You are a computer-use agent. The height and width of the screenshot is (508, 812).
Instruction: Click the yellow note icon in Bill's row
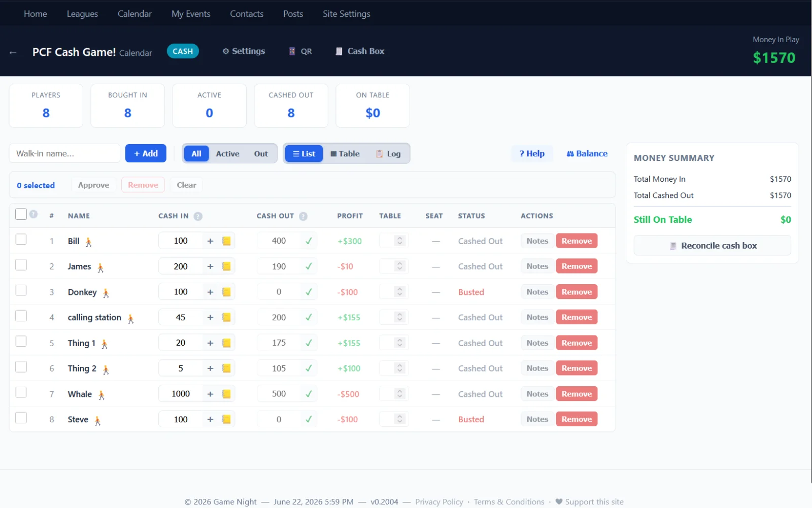click(x=226, y=241)
